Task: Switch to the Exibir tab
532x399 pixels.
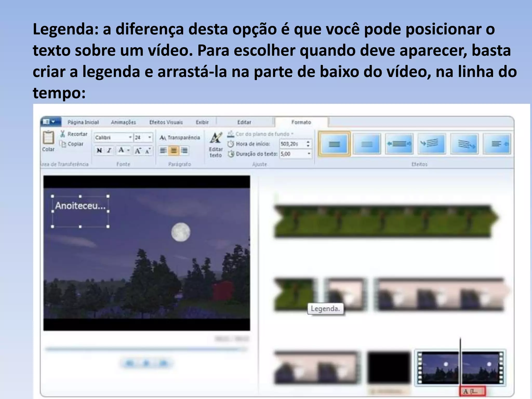Action: pos(202,122)
